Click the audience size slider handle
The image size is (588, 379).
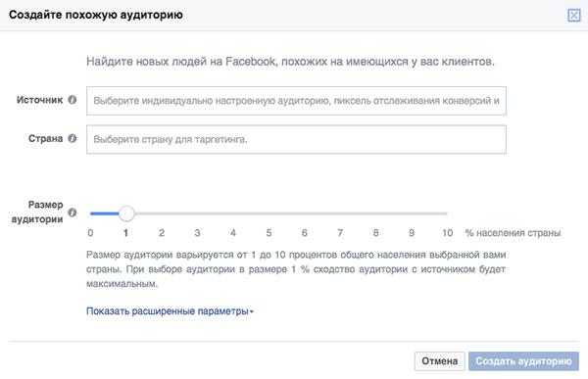(126, 213)
